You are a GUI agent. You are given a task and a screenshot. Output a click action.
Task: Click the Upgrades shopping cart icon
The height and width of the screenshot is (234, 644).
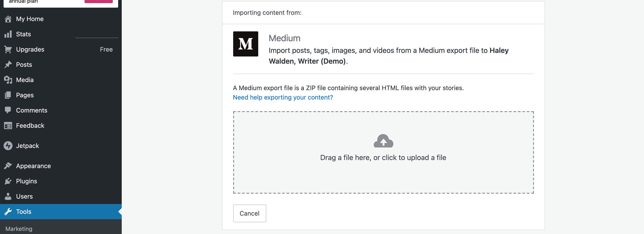(x=8, y=50)
